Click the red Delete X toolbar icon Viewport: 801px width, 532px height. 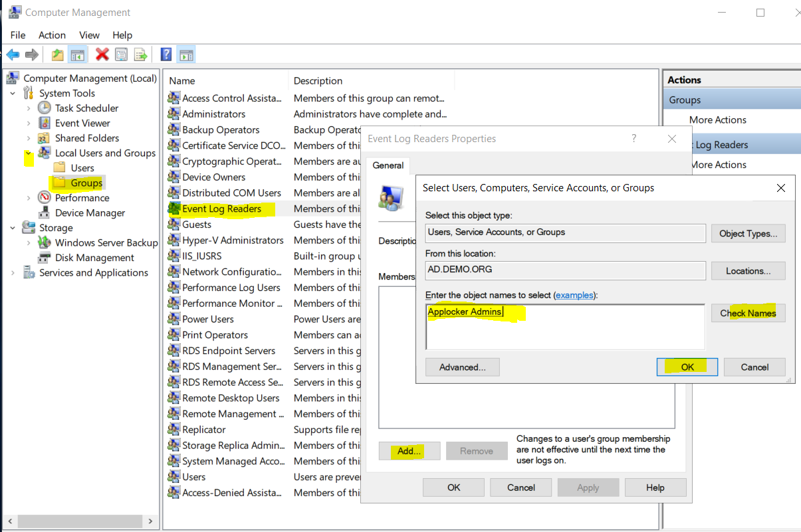(102, 54)
